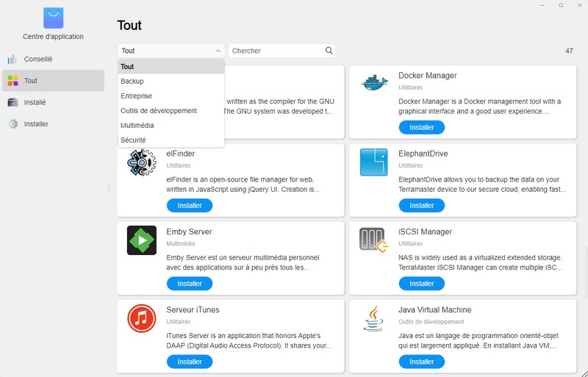Click the Serveur iTunes red music icon

142,318
